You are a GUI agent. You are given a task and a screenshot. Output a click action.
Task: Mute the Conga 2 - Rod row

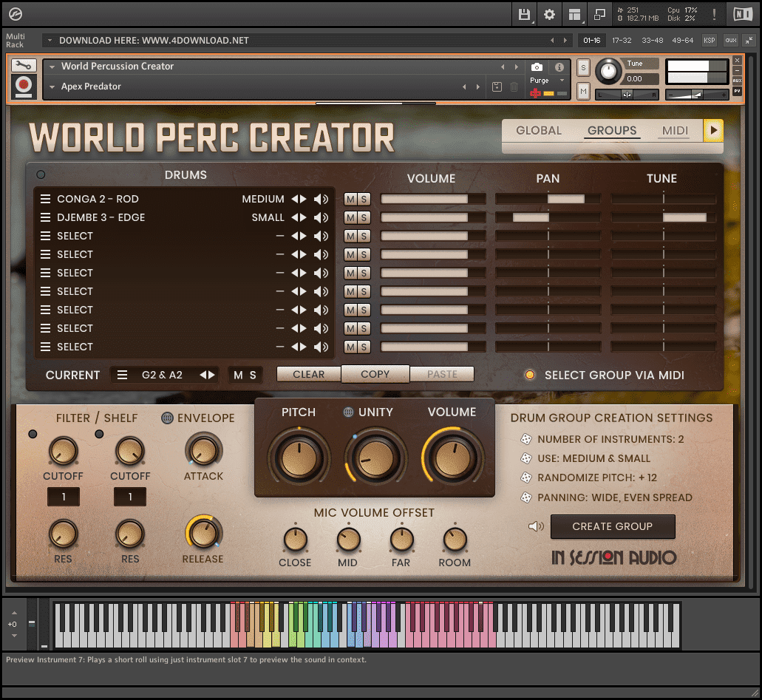pos(350,199)
